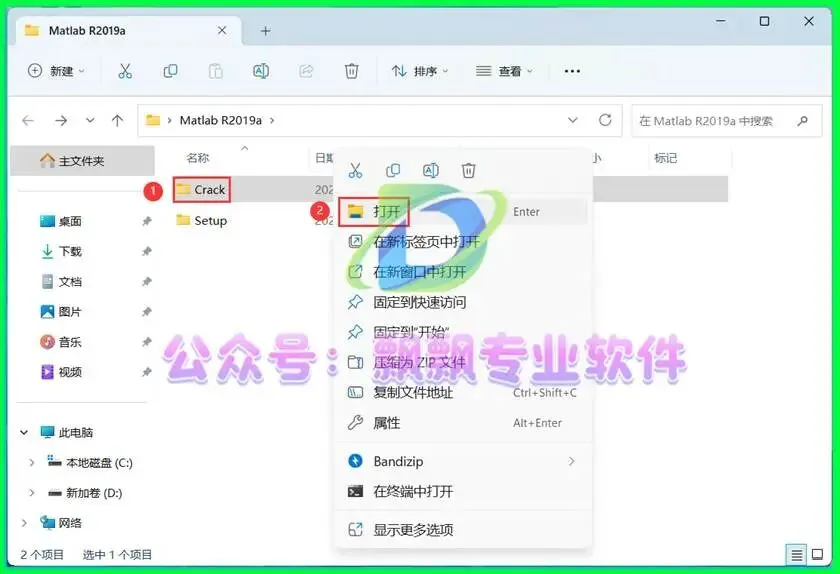The image size is (840, 574).
Task: Choose Open in new tab (在新标签页中打开)
Action: [463, 242]
